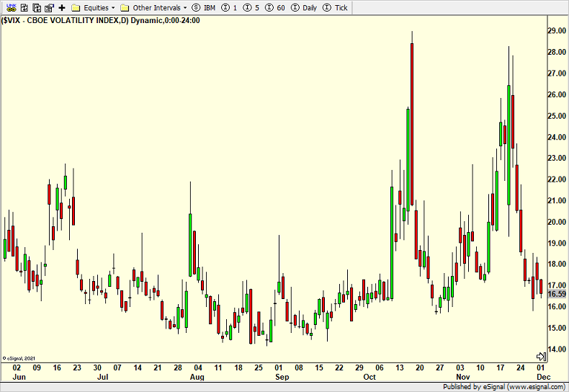
Task: Expand the Other Intervals dropdown arrow
Action: click(185, 8)
